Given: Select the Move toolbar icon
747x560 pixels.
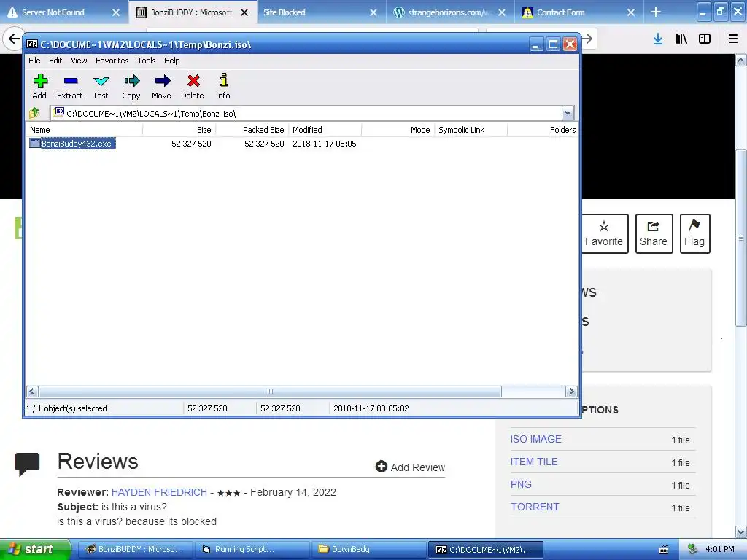Looking at the screenshot, I should click(163, 81).
